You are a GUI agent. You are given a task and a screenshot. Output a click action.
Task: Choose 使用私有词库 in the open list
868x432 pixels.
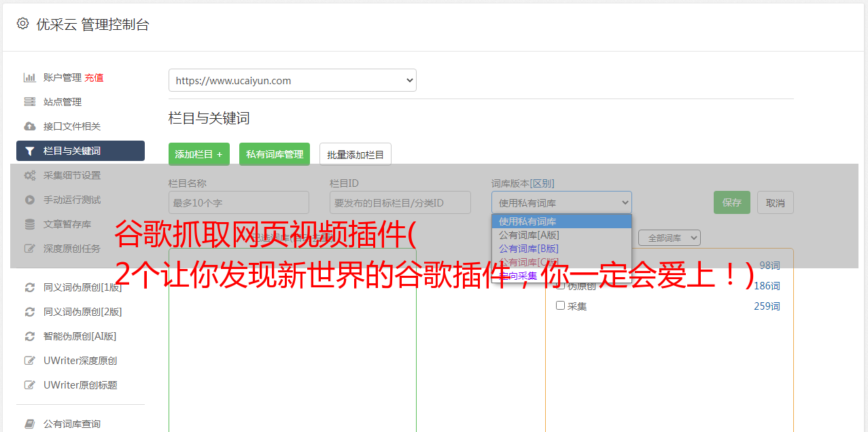click(x=561, y=221)
